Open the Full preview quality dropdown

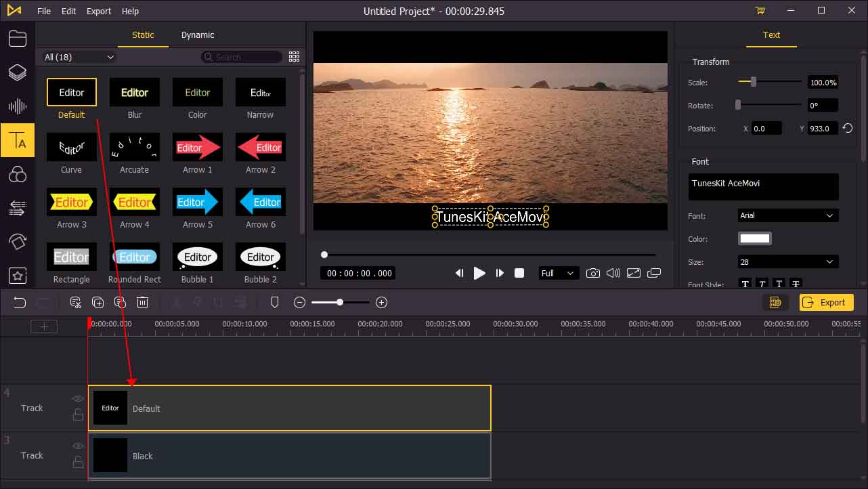tap(558, 273)
